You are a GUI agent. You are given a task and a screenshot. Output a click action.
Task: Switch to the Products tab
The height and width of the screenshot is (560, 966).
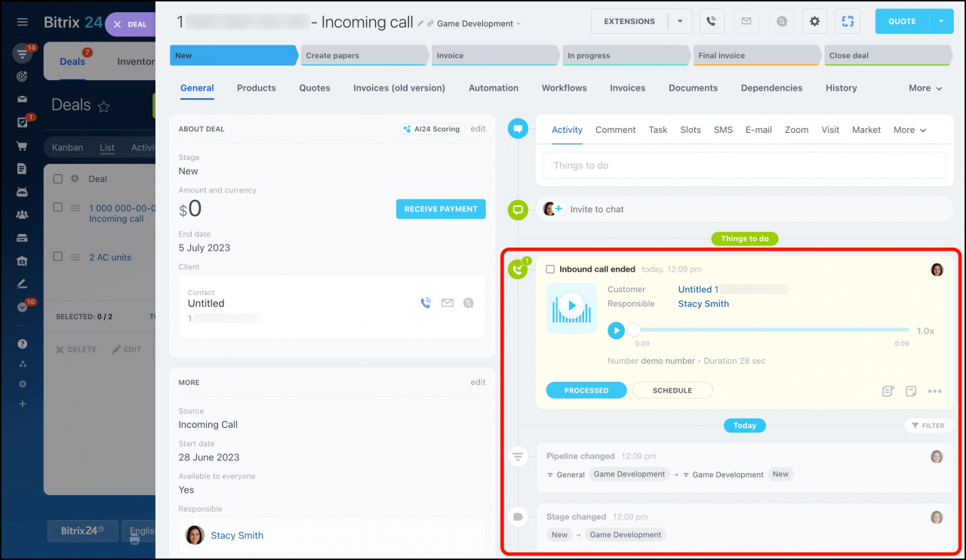(257, 88)
